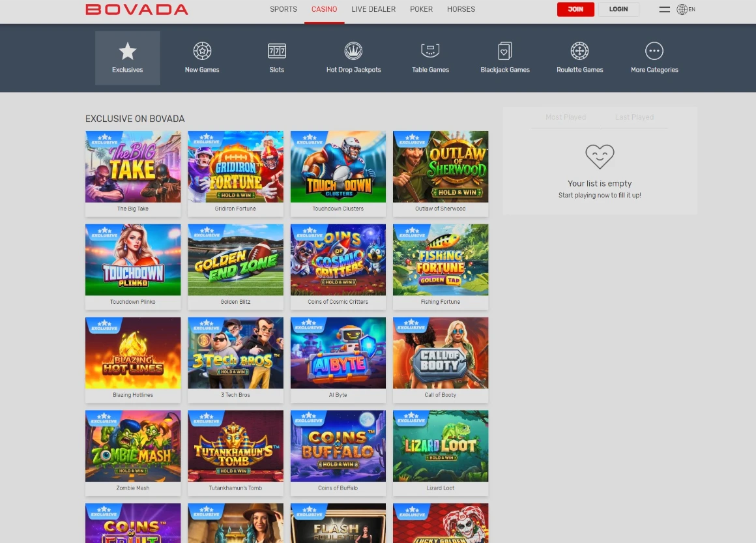Click the More Categories ellipsis icon

pos(654,51)
